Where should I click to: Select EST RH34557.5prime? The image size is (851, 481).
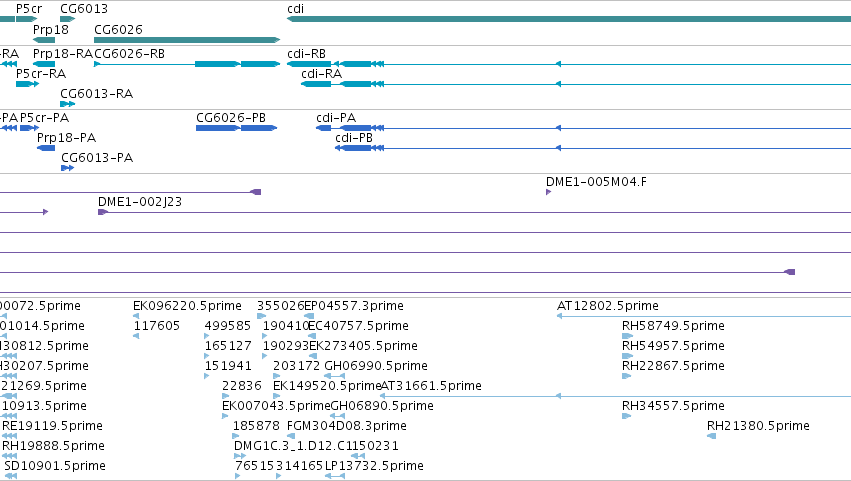674,406
